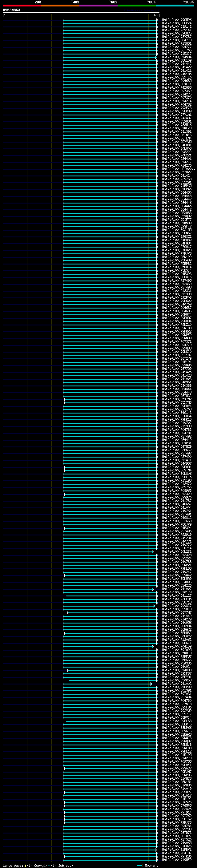Select the UniRef100_Q00827 label
This screenshot has height=868, width=197.
(177, 606)
